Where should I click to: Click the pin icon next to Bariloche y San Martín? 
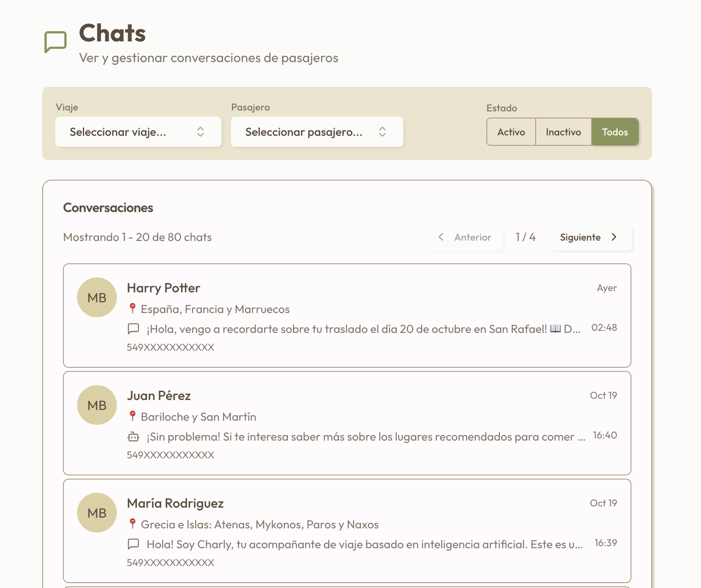(133, 416)
